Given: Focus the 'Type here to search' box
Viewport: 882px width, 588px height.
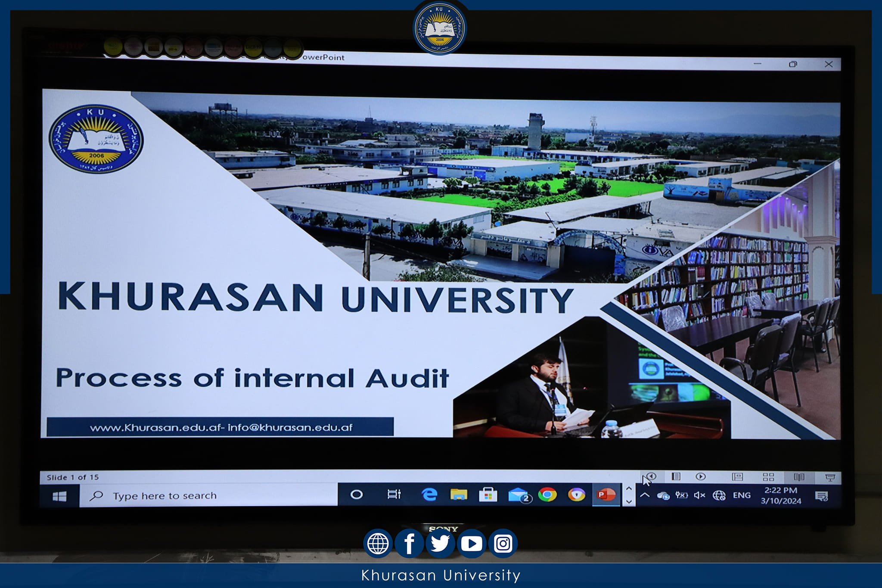Looking at the screenshot, I should click(209, 496).
